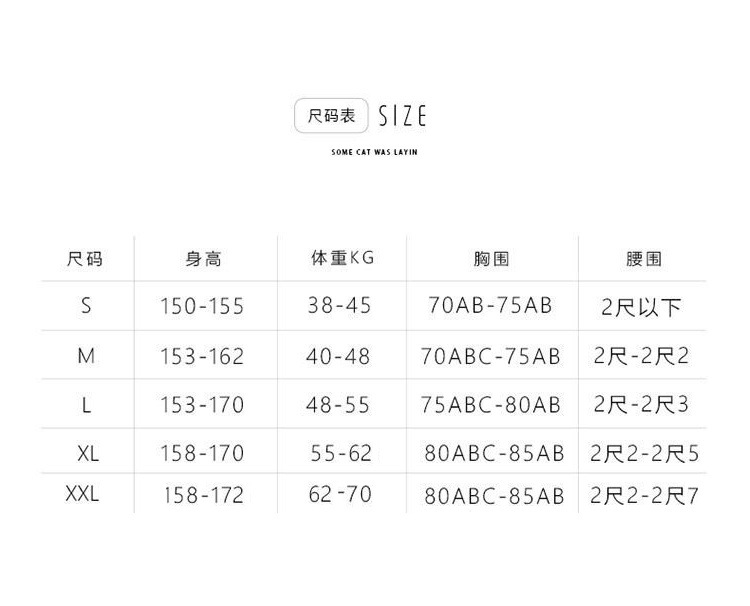This screenshot has width=750, height=606.
Task: Click the S size row label
Action: (86, 305)
